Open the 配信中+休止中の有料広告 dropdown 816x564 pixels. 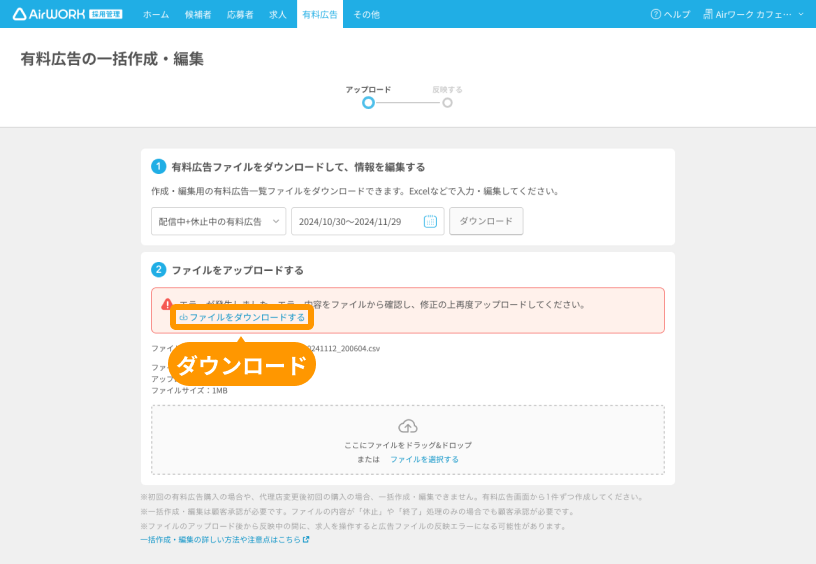[219, 221]
